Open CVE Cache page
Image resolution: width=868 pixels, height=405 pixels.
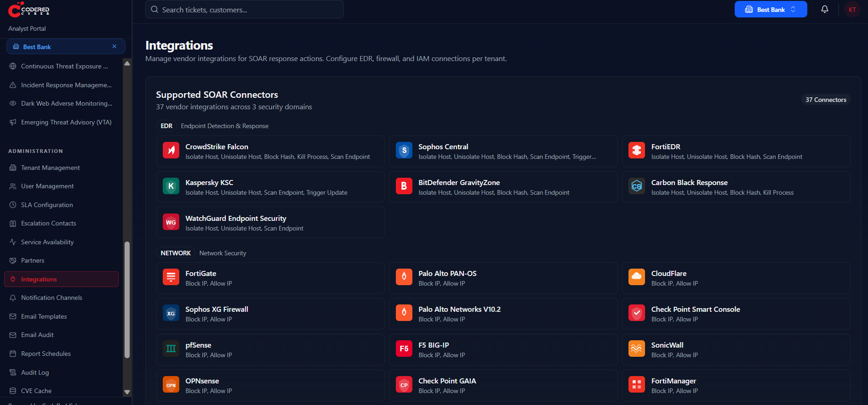[62, 391]
